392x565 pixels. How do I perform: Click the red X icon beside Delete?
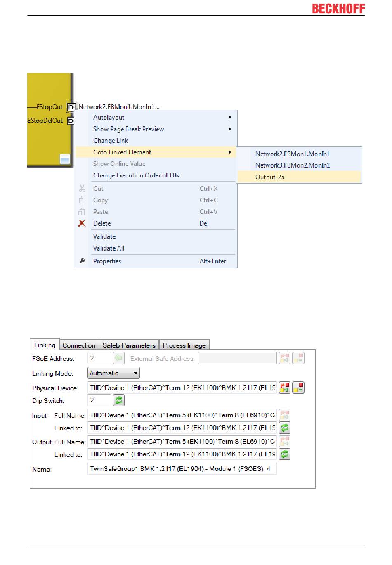(x=82, y=223)
